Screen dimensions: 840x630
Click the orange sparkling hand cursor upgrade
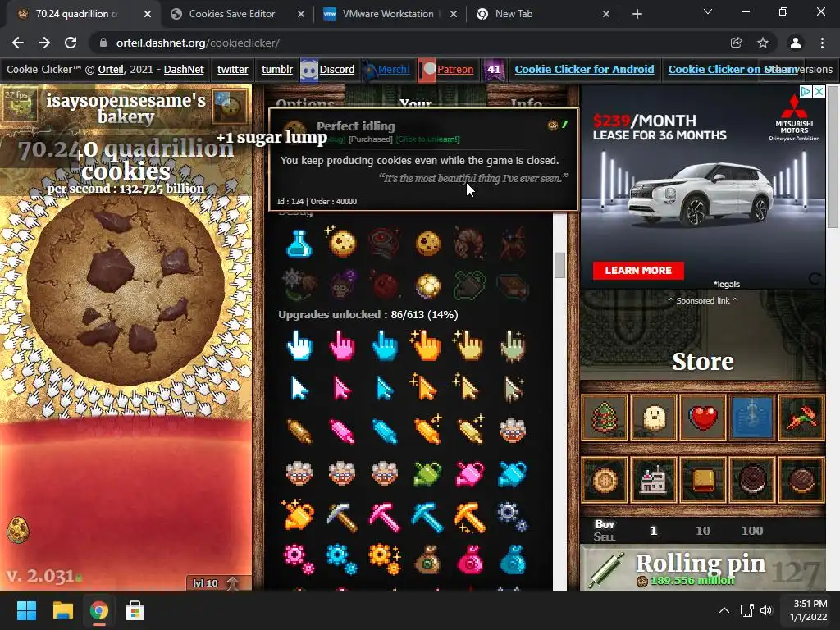[427, 345]
